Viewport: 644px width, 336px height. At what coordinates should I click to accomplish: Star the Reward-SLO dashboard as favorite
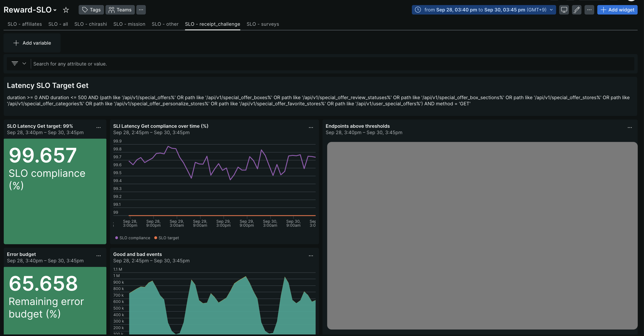point(66,10)
